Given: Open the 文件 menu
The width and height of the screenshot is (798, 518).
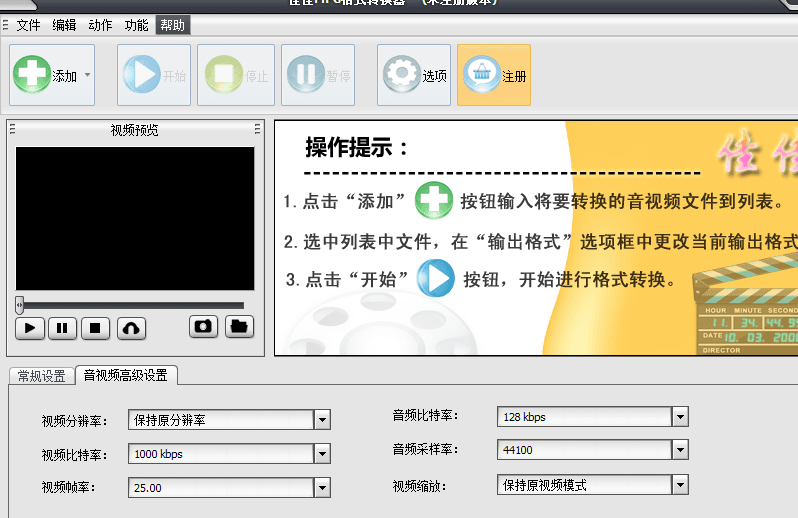Looking at the screenshot, I should pyautogui.click(x=28, y=25).
